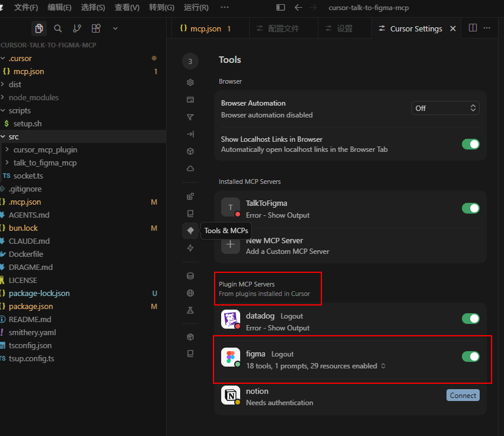Expand the node_modules folder
The image size is (504, 436).
click(x=83, y=97)
